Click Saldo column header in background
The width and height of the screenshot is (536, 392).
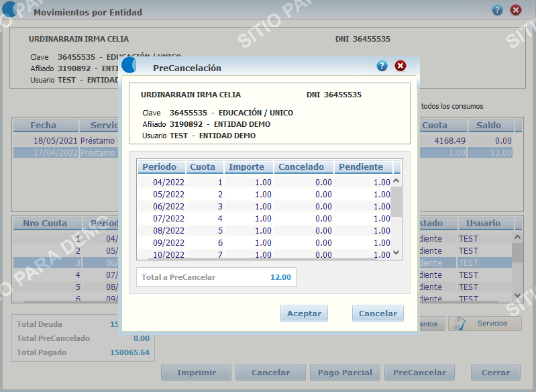tap(490, 126)
